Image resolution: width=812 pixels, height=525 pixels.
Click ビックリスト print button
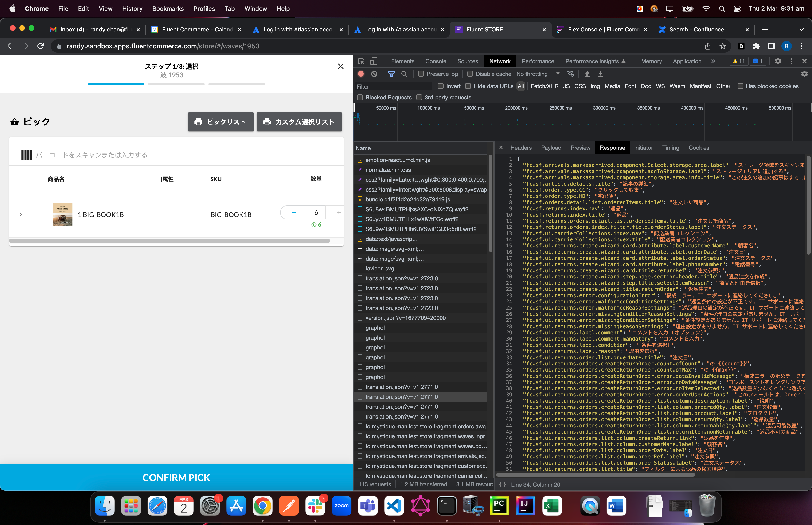point(220,122)
